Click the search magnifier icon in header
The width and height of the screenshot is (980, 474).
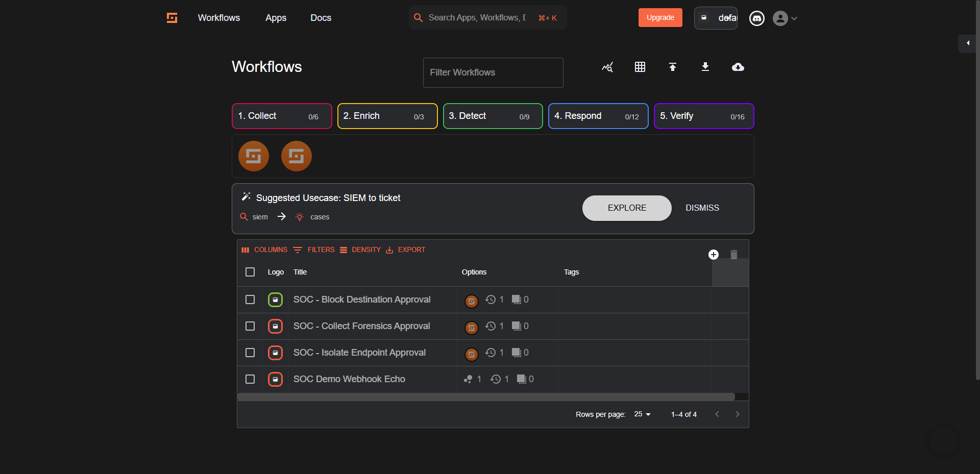418,18
